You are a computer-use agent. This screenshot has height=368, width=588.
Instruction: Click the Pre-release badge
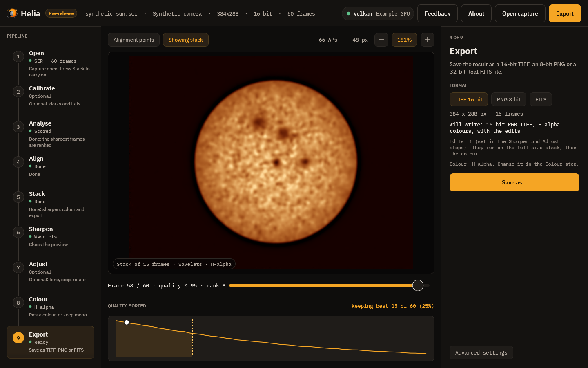61,13
